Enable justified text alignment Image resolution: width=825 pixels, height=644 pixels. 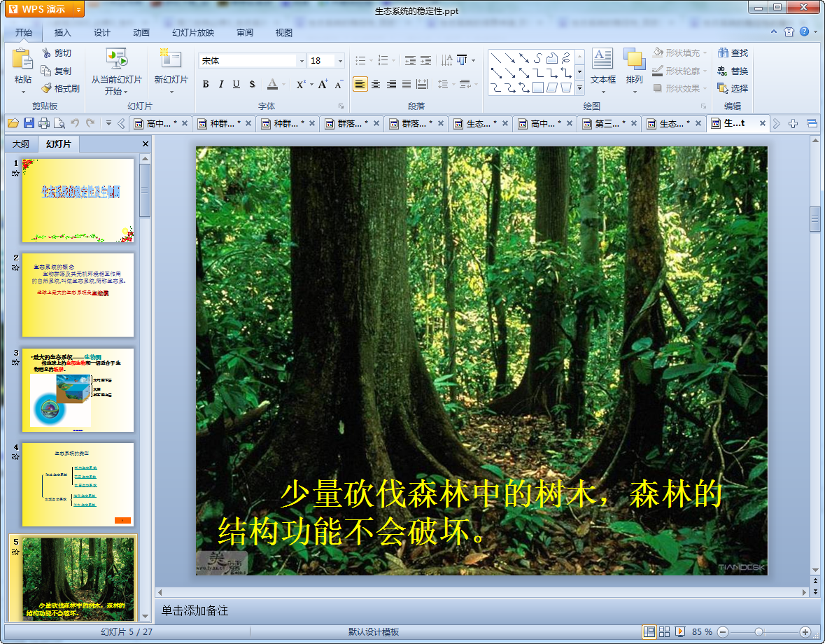pyautogui.click(x=407, y=84)
